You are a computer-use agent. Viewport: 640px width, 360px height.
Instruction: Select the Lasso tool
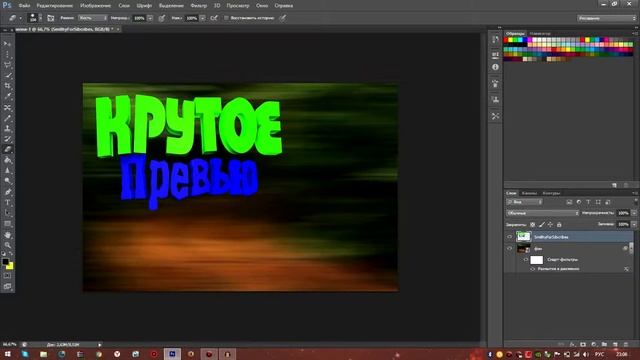[x=7, y=65]
